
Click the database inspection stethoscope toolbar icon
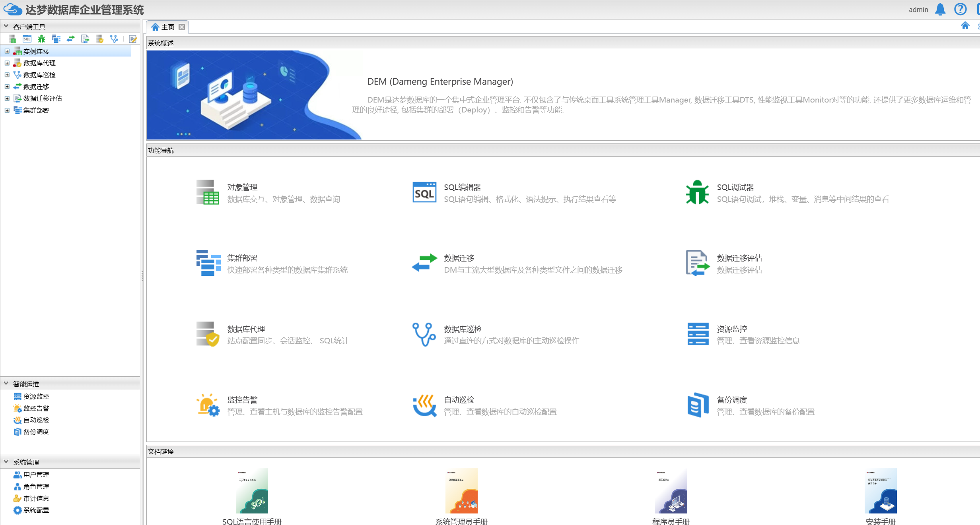pos(114,39)
